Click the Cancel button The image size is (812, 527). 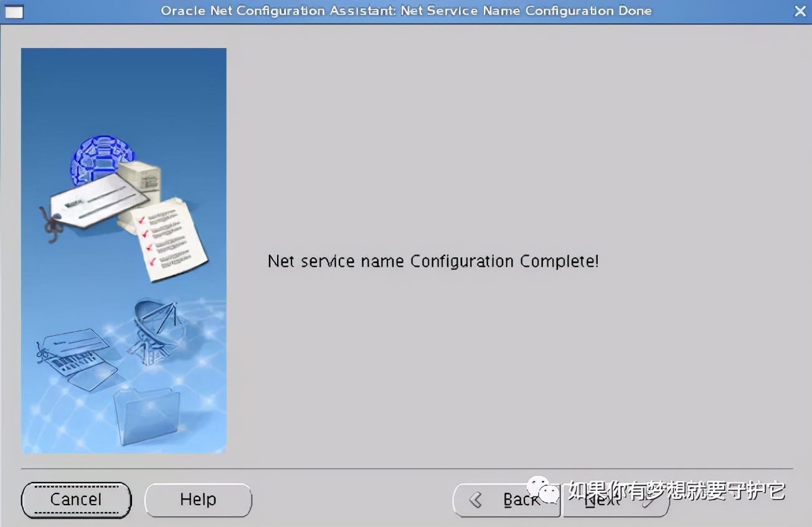coord(76,500)
